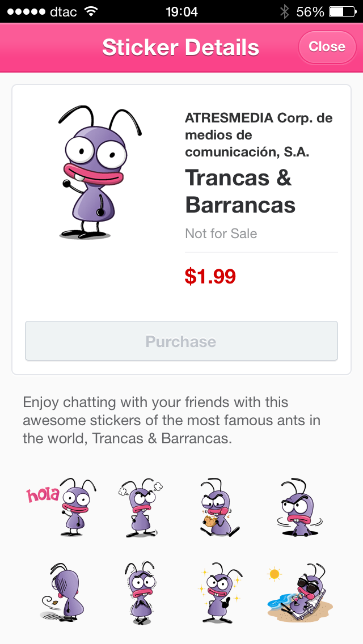The height and width of the screenshot is (644, 363).
Task: Tap the Wi-Fi signal icon
Action: 91,11
